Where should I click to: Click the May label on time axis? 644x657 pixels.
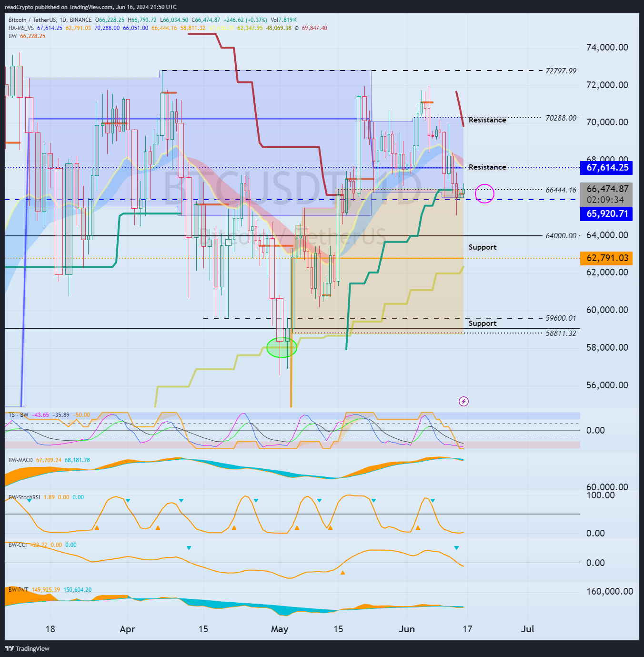[280, 629]
